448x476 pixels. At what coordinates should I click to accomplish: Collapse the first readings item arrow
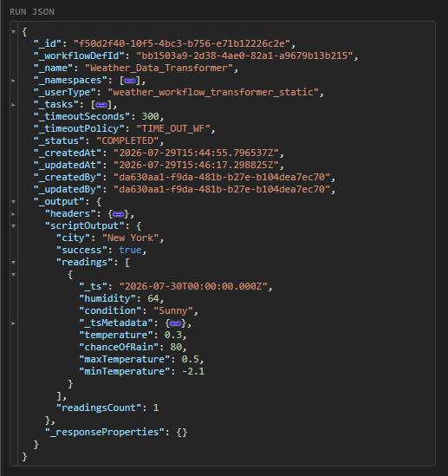pos(13,275)
